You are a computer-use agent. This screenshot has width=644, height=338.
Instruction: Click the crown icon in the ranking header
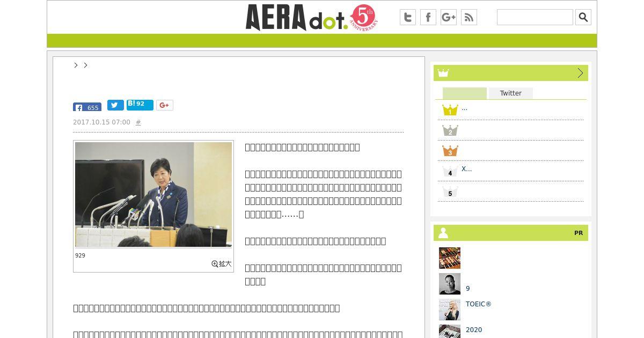coord(443,73)
